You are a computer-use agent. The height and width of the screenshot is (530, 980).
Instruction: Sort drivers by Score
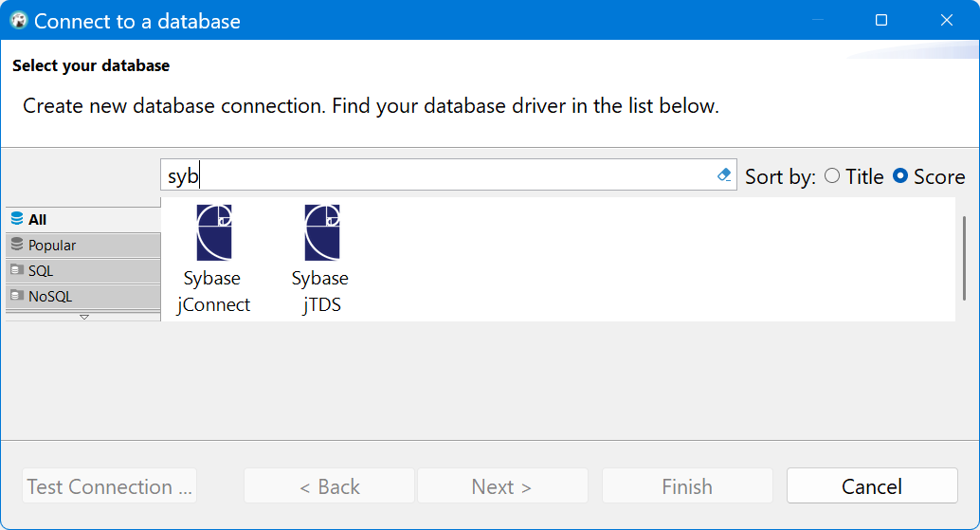tap(900, 176)
